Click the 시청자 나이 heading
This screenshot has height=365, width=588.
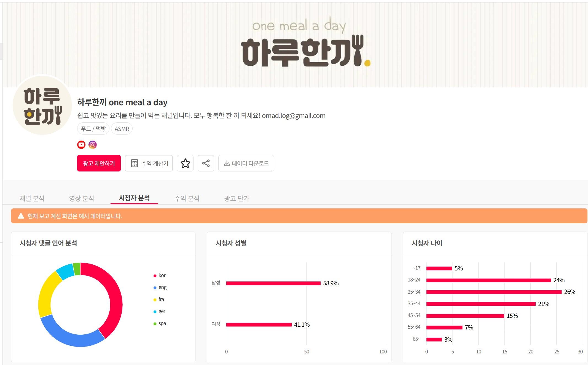[x=427, y=243]
